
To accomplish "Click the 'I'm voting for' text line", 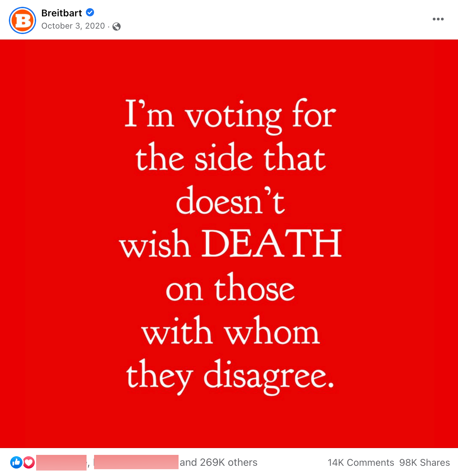I will pyautogui.click(x=230, y=115).
